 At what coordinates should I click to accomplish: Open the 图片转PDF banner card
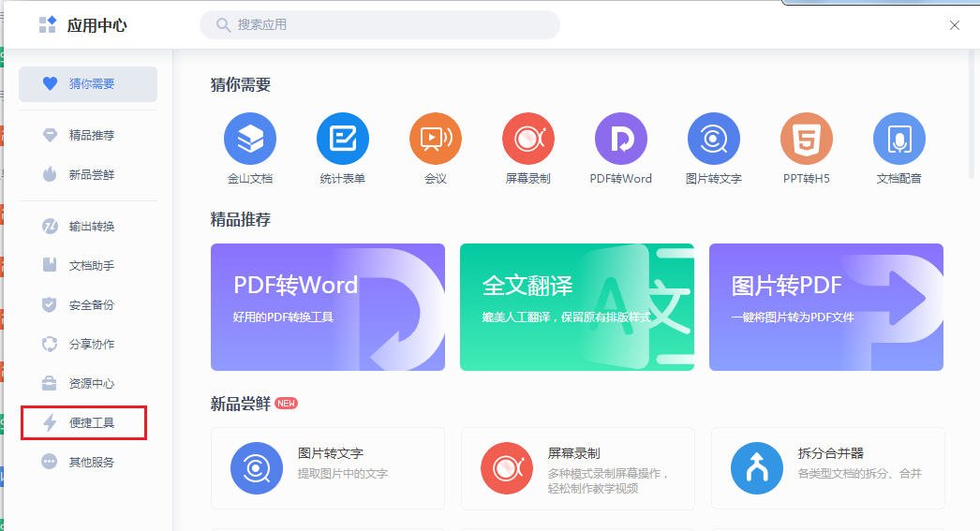click(825, 307)
